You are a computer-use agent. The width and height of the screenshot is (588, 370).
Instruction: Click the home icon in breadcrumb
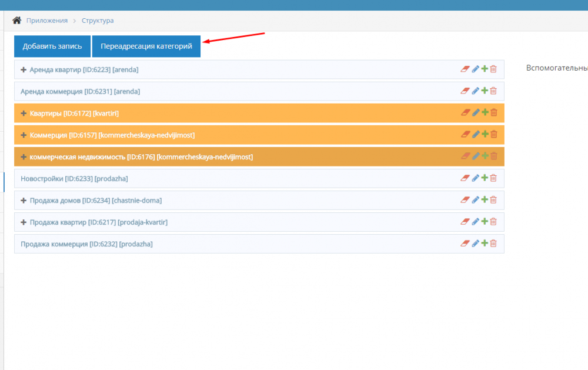coord(17,20)
